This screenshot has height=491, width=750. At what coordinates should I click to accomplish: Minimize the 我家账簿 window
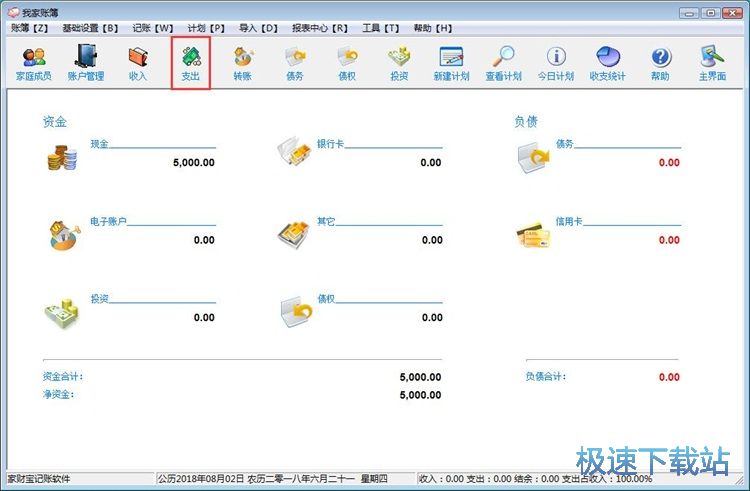[689, 13]
